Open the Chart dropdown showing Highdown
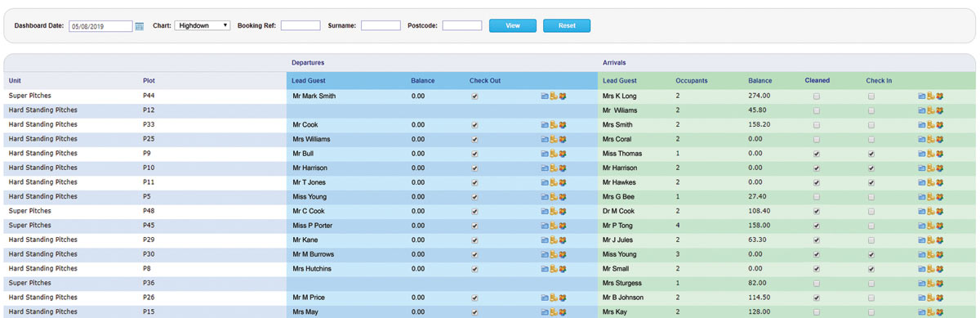The height and width of the screenshot is (318, 980). tap(203, 25)
